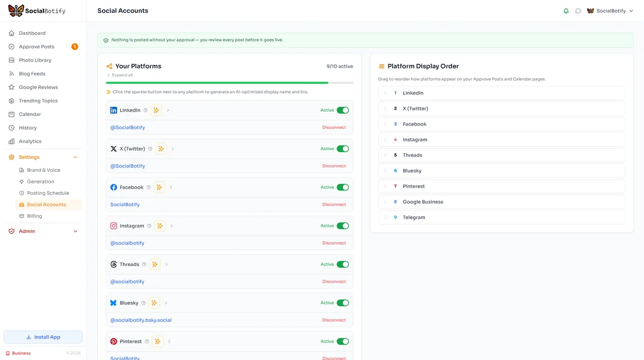Click the sparkle button next to LinkedIn
Screen dimensions: 644x360
point(156,109)
